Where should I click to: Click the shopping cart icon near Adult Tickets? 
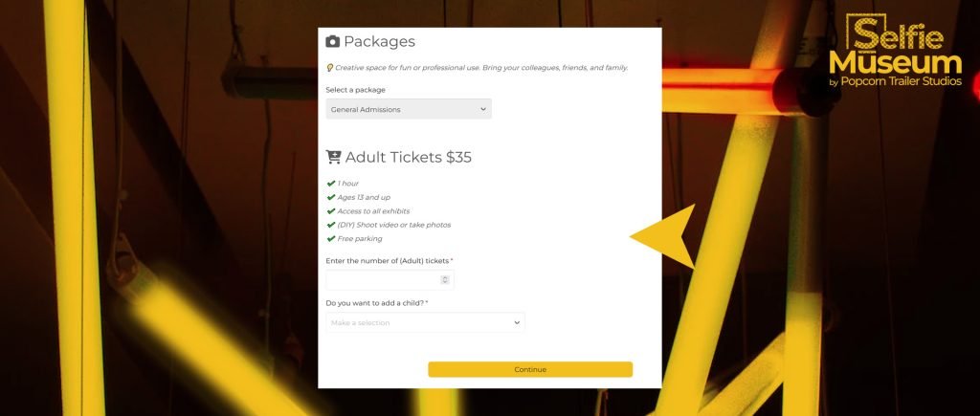pos(333,158)
